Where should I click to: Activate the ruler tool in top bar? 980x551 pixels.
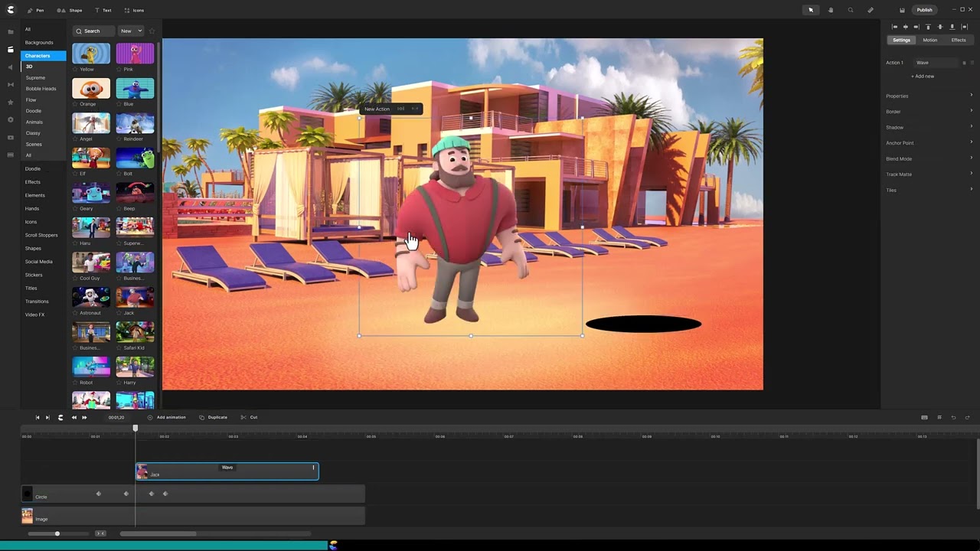(871, 10)
